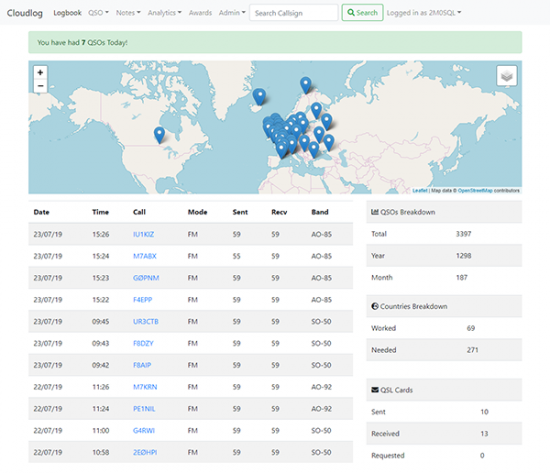This screenshot has height=473, width=550.
Task: Select the map pin over North America
Action: [159, 135]
